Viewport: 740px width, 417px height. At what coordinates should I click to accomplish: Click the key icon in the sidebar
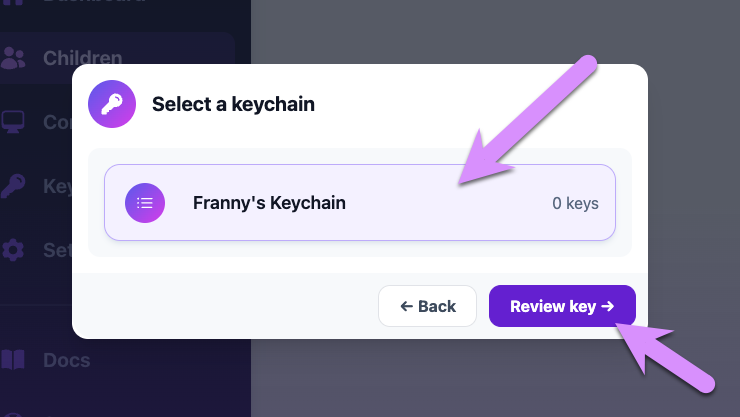click(13, 186)
